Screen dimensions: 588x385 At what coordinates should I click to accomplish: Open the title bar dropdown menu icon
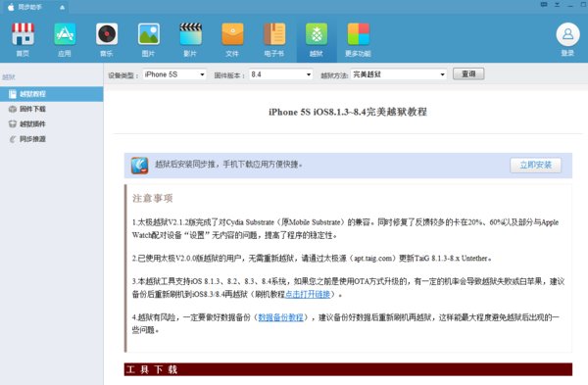pyautogui.click(x=558, y=5)
